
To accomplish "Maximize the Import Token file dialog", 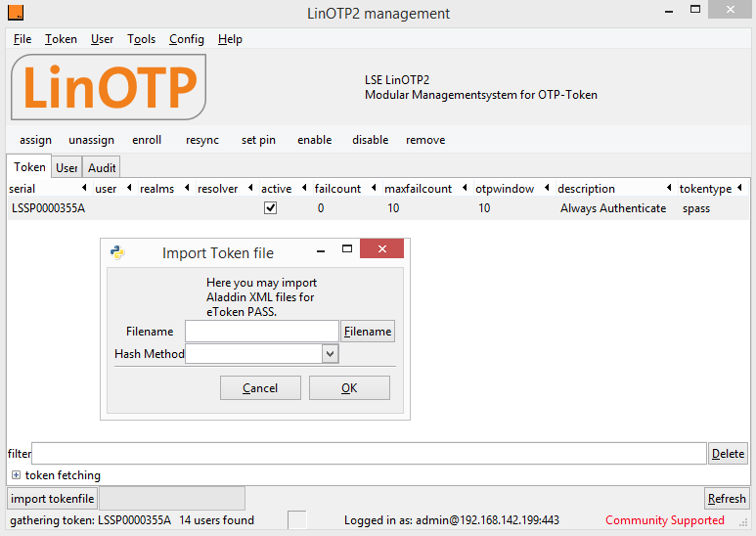I will 347,248.
